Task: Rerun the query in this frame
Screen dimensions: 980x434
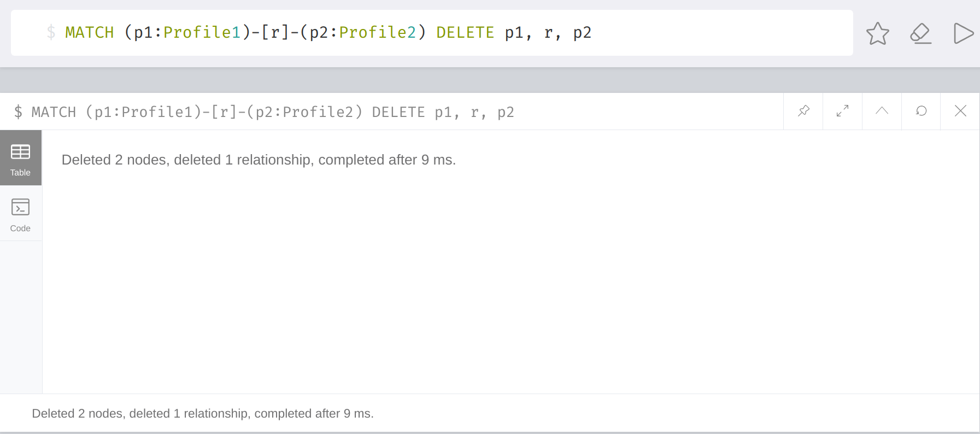Action: (x=921, y=111)
